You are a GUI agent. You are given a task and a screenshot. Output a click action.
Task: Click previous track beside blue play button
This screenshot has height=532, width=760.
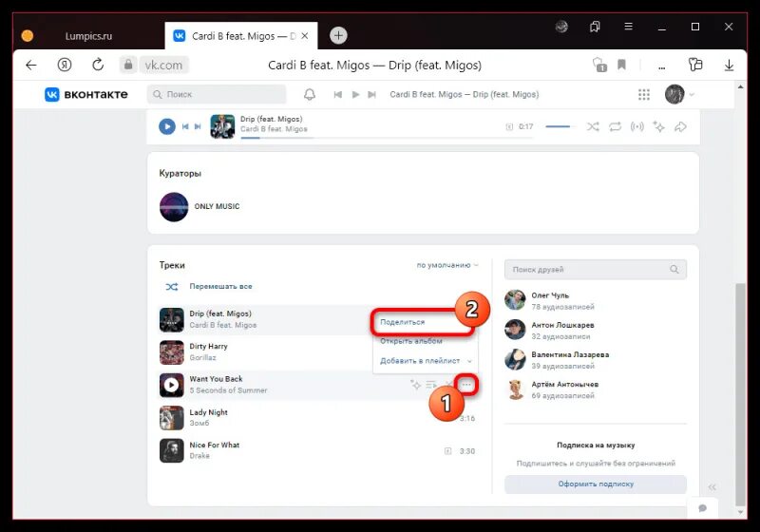point(185,126)
